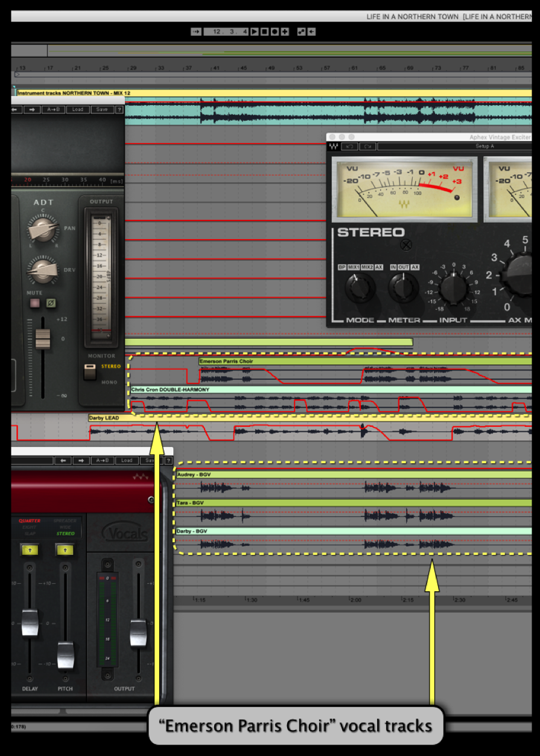540x756 pixels.
Task: Redo with the ADT plugin right arrow
Action: point(32,109)
